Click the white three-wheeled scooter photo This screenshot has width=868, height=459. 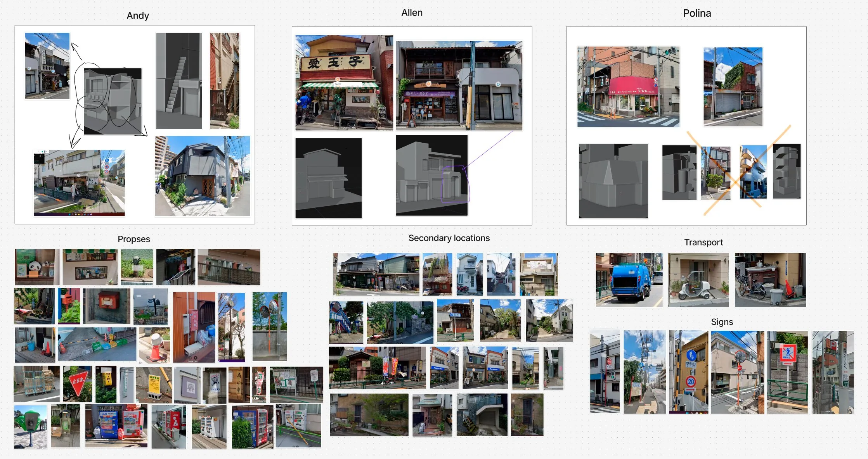point(698,280)
